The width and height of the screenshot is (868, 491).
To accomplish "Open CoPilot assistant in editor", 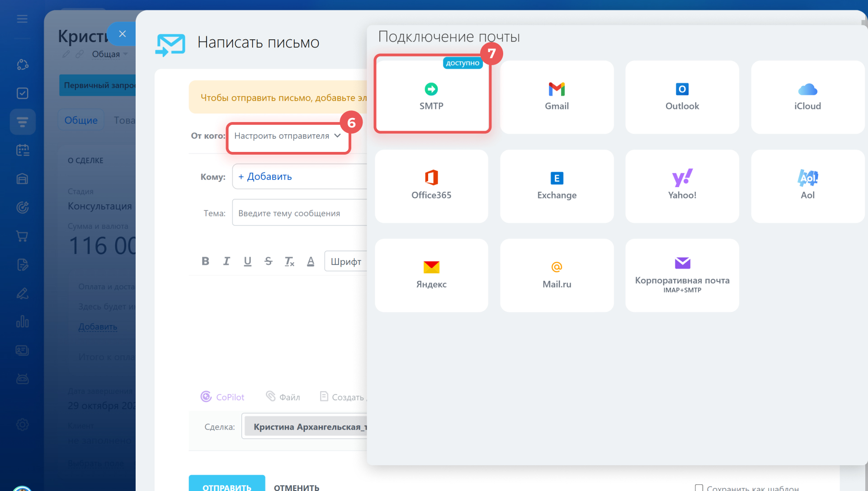I will pos(222,397).
